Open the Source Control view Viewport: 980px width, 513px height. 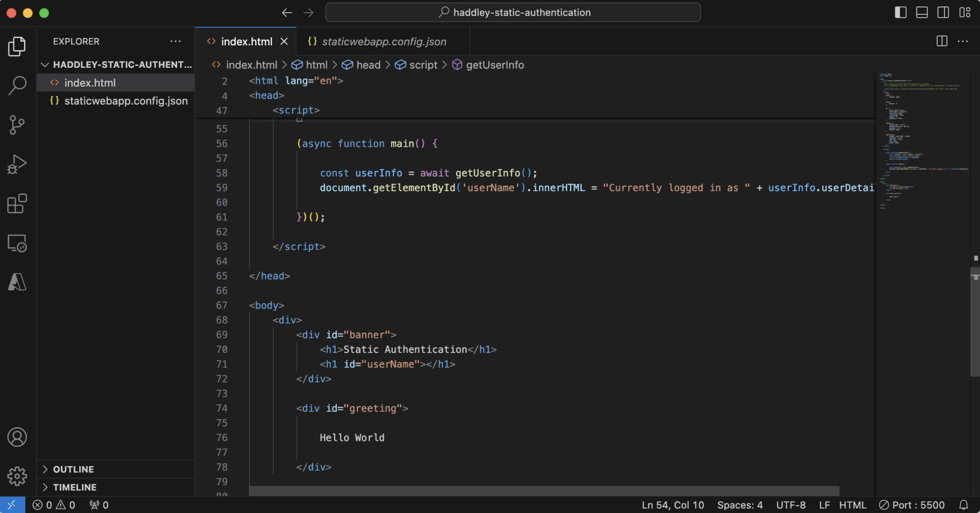tap(17, 125)
